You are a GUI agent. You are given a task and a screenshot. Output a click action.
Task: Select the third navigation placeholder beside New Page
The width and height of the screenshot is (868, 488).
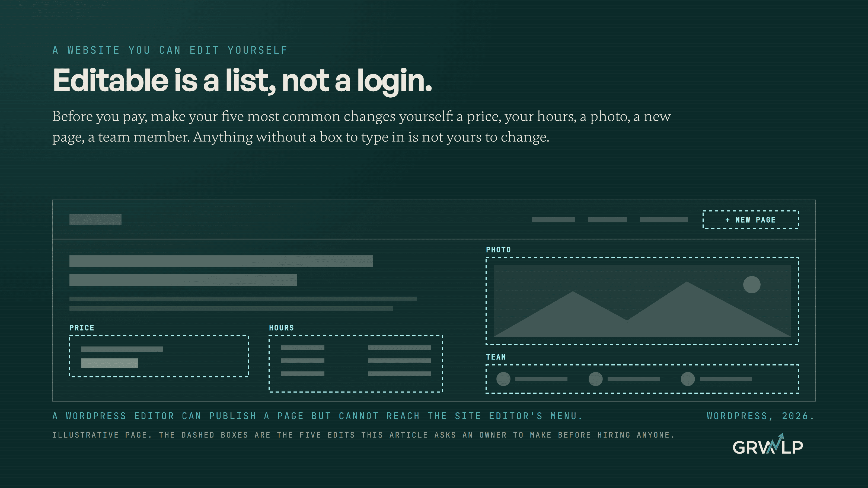[664, 220]
